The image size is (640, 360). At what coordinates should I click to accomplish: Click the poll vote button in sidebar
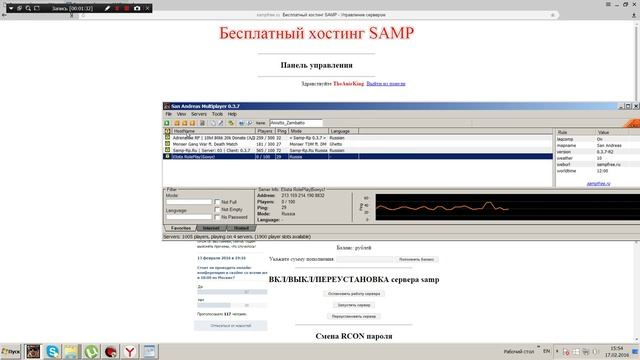[231, 326]
